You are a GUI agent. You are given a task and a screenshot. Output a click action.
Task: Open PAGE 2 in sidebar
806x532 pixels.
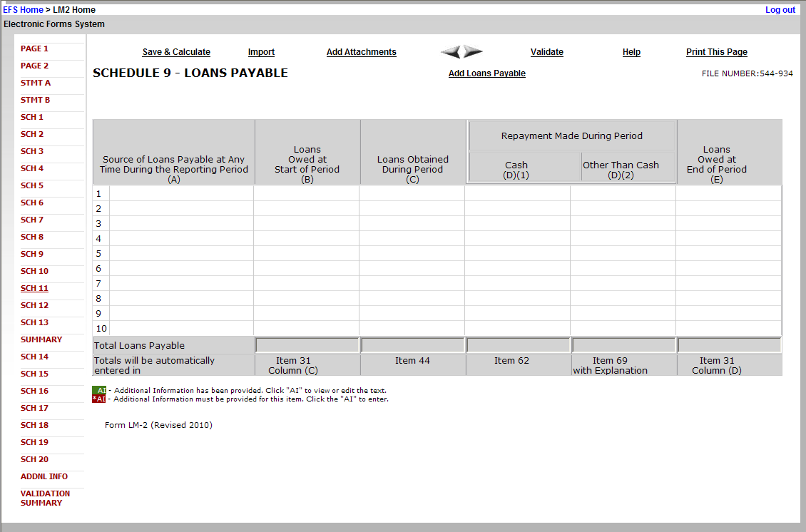tap(34, 66)
